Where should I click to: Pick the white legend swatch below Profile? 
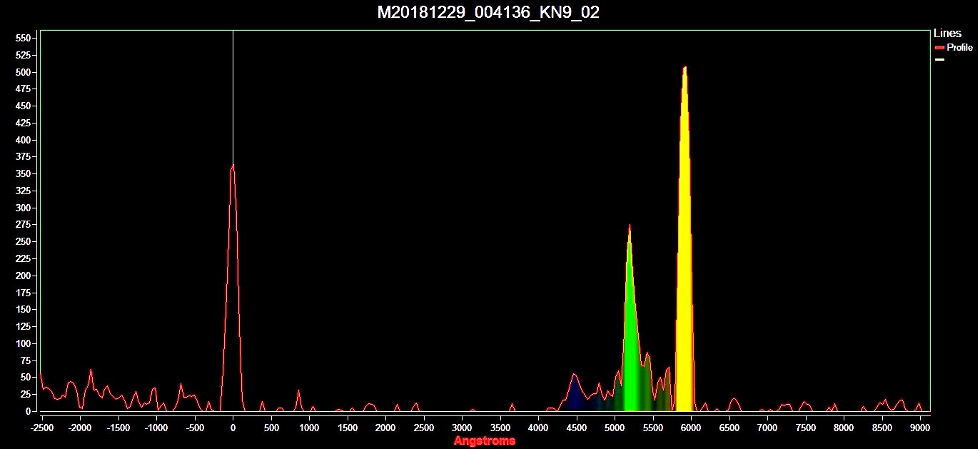(939, 59)
